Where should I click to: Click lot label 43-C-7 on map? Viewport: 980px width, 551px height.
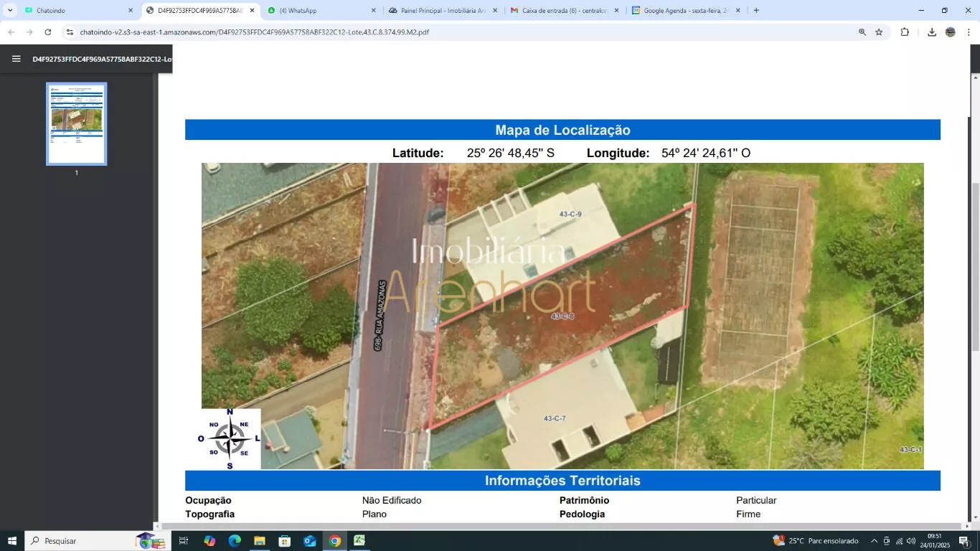[x=555, y=418]
